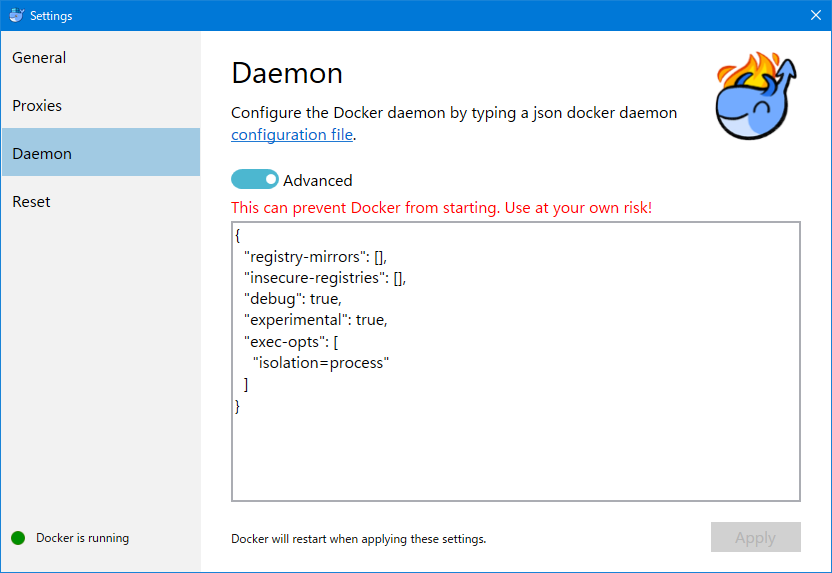Click inside the daemon JSON editor
Screen dimensions: 832x573
(x=516, y=361)
